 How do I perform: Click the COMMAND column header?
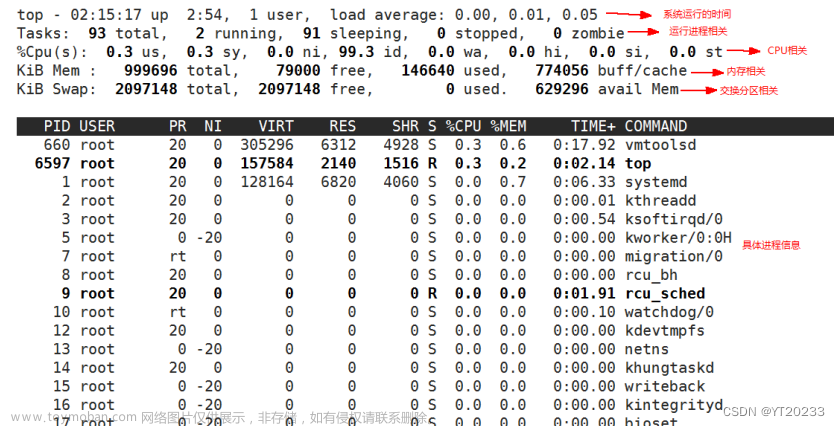coord(656,126)
